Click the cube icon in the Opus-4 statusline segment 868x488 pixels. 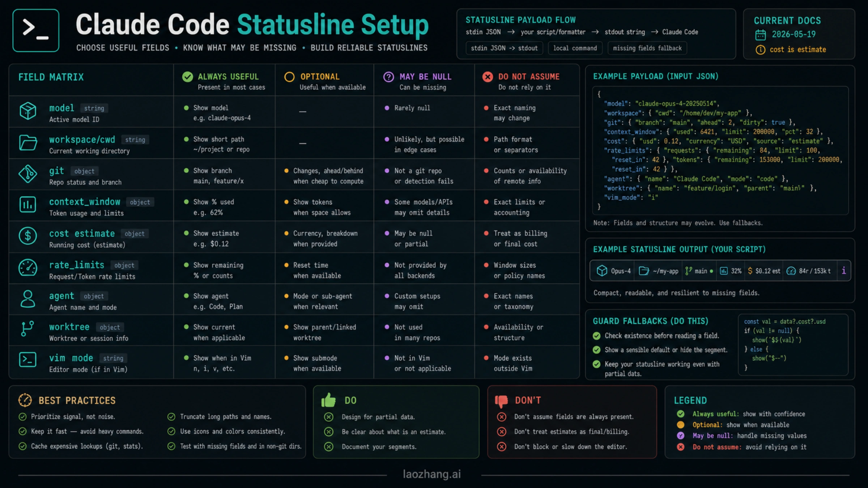coord(602,271)
